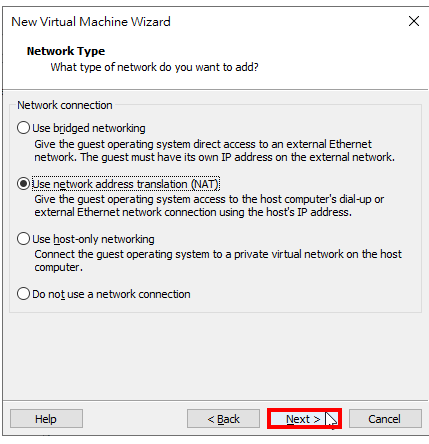The image size is (429, 444).
Task: Select the bridged networking radio button
Action: (23, 128)
